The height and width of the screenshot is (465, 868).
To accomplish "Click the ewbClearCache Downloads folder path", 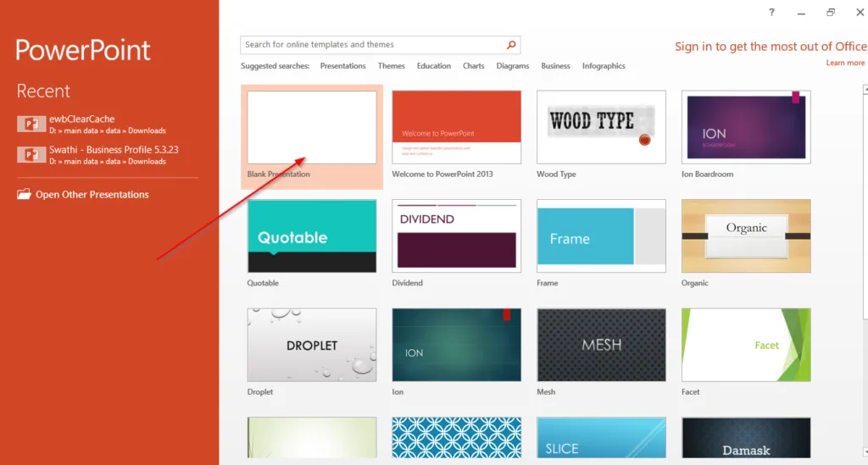I will [x=108, y=131].
